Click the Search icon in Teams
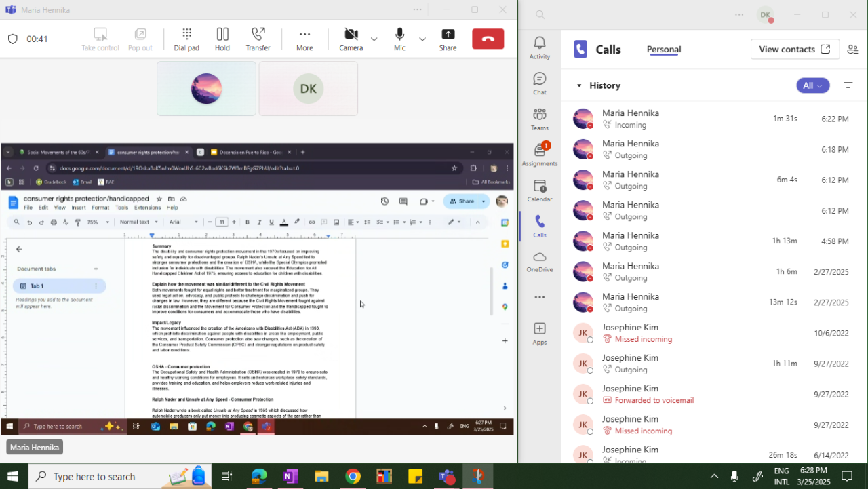 (540, 14)
